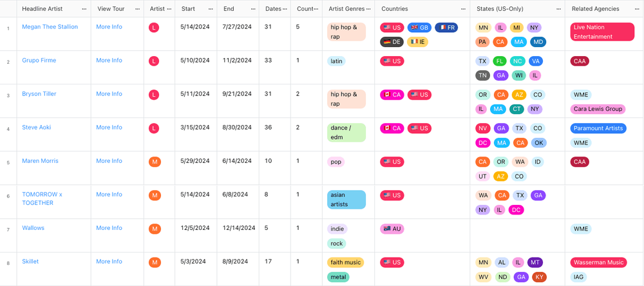Open Start column options menu
This screenshot has width=644, height=286.
pyautogui.click(x=211, y=8)
